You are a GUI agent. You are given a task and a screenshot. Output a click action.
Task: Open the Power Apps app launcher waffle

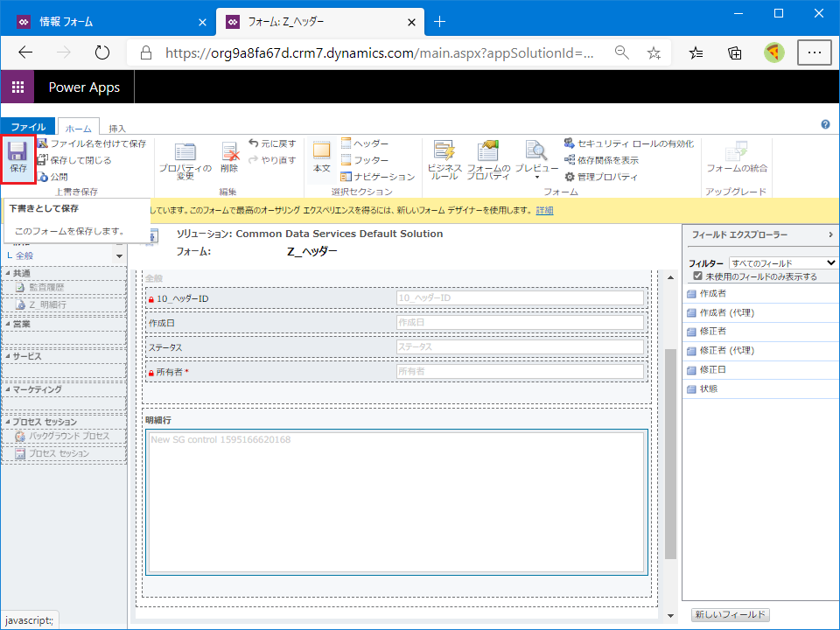17,87
